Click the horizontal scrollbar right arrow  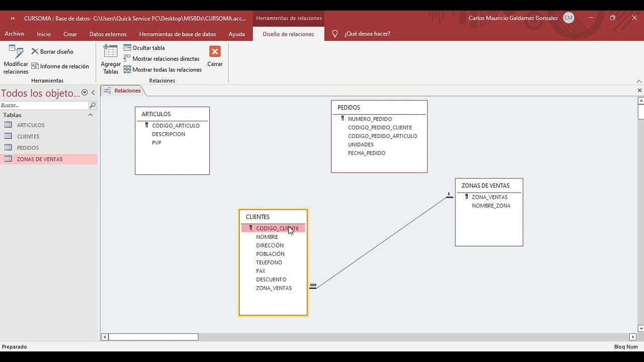[633, 337]
